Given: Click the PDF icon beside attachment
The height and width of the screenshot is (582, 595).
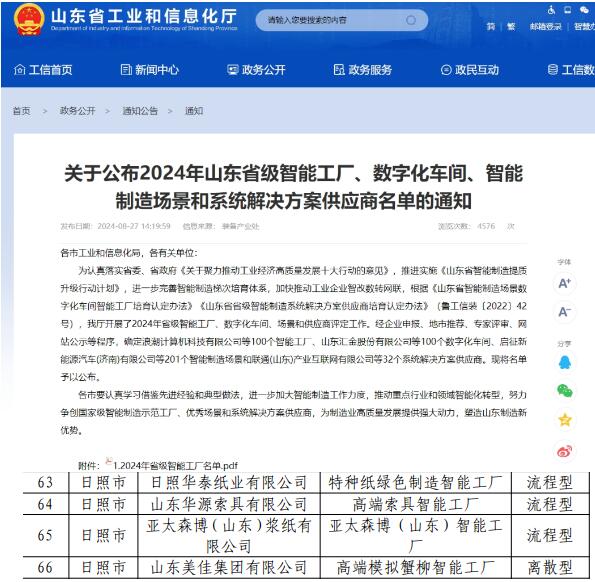Looking at the screenshot, I should click(109, 462).
